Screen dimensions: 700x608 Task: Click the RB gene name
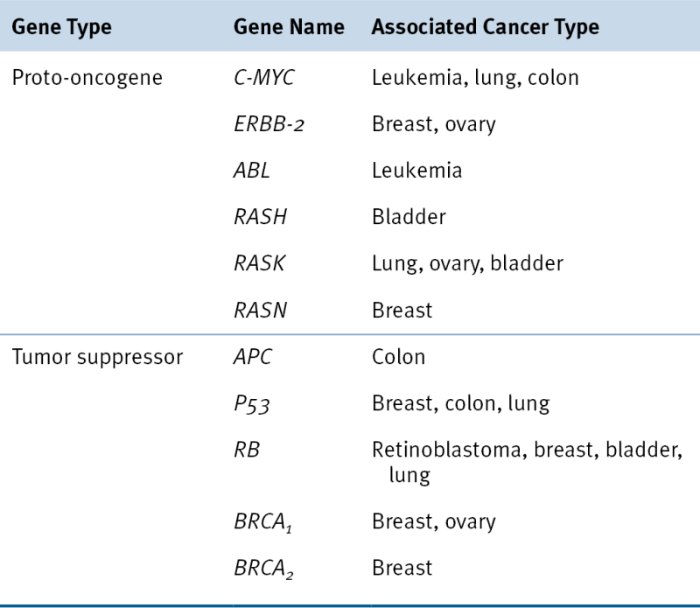[247, 450]
